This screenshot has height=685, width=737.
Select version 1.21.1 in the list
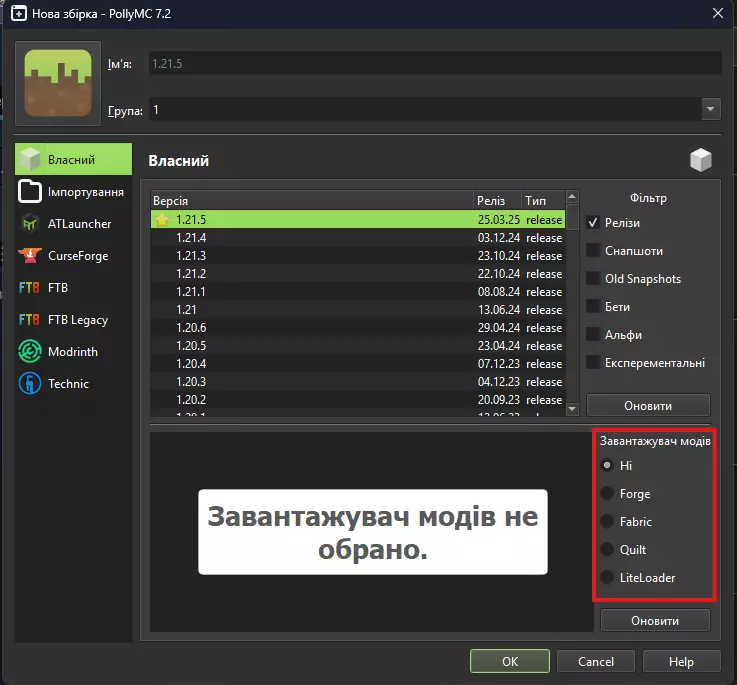pos(358,291)
